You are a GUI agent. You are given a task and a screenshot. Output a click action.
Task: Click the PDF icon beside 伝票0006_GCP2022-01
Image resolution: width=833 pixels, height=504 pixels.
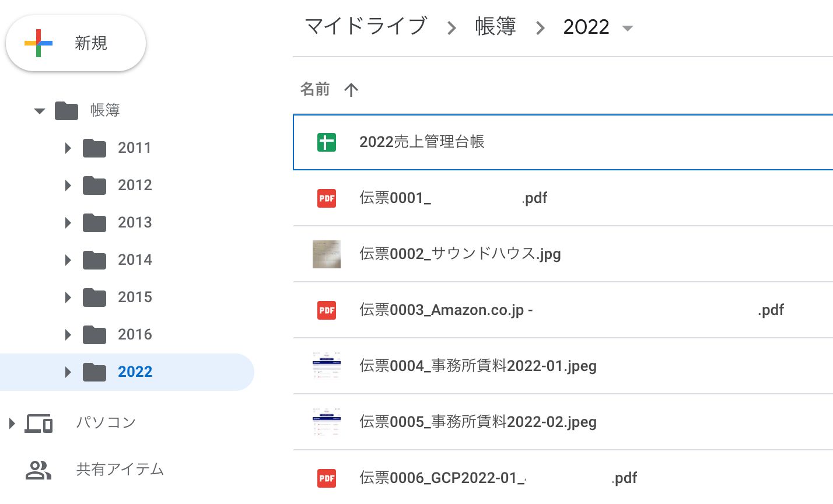point(327,478)
